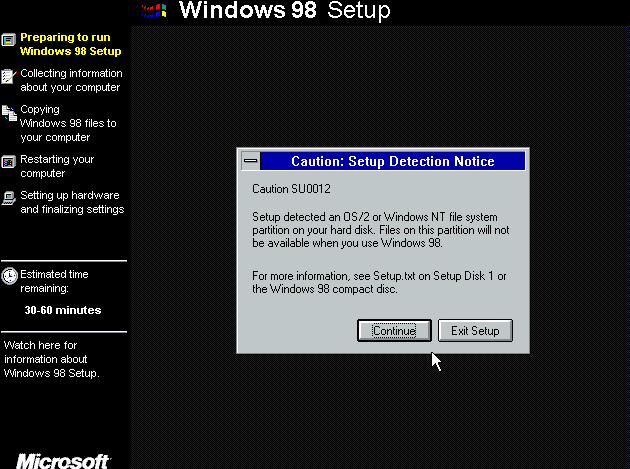The image size is (630, 469).
Task: Click the Caution: Setup Detection Notice title bar
Action: point(392,161)
